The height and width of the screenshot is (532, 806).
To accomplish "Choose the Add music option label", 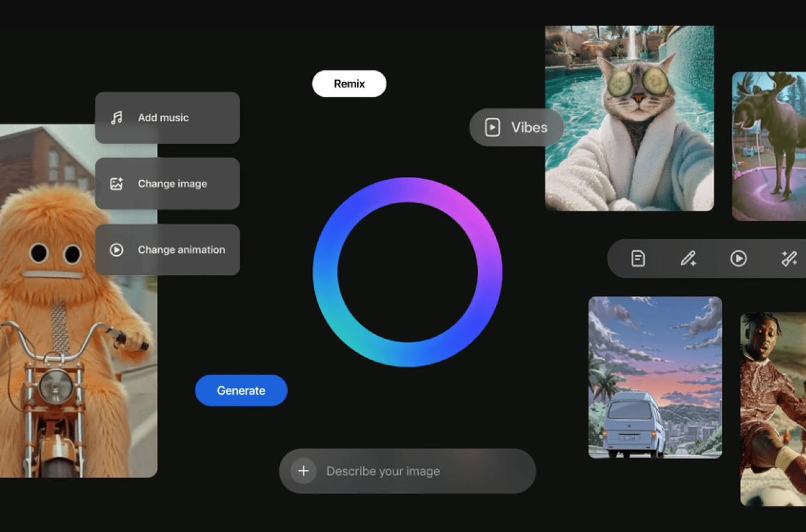I will 163,118.
